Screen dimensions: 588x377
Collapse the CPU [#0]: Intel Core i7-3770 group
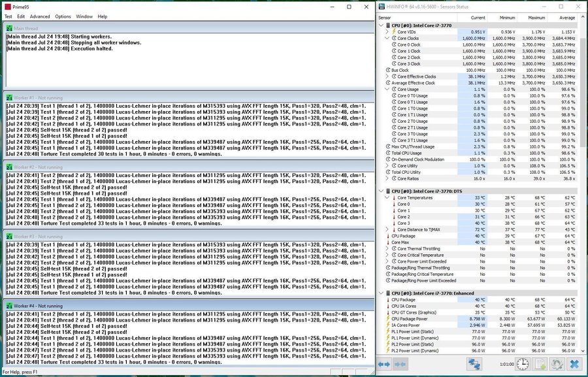click(382, 25)
